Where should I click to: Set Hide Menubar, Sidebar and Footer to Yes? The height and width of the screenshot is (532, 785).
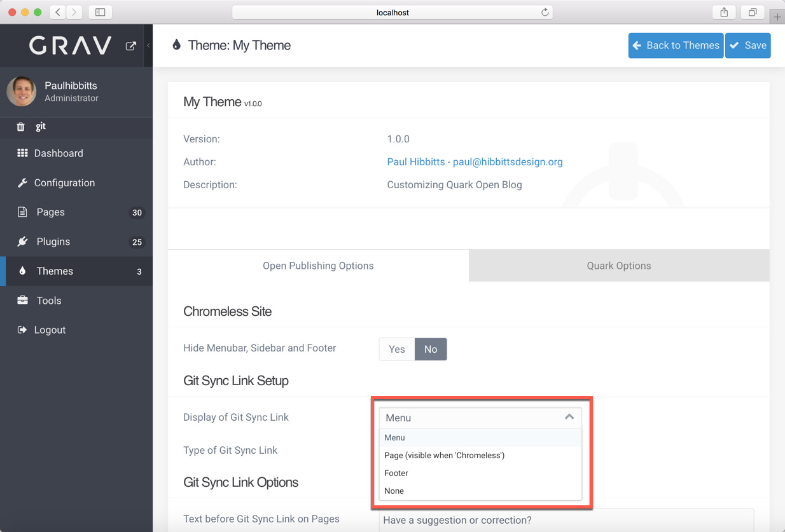(x=397, y=349)
